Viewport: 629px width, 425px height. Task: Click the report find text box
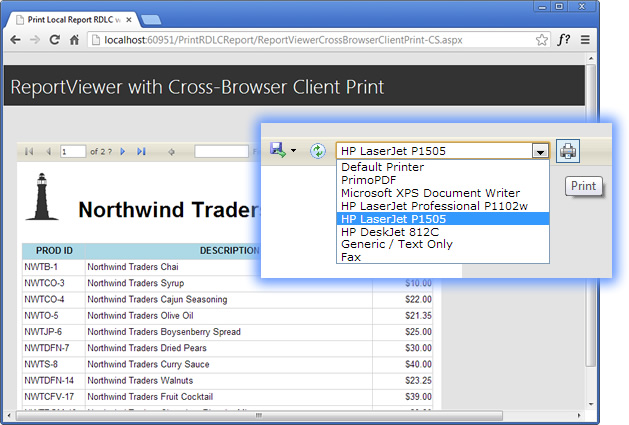221,151
